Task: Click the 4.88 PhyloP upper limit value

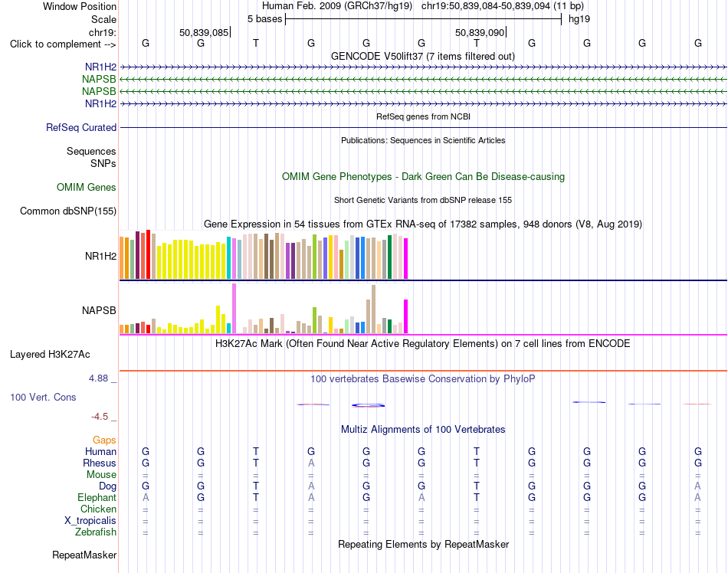Action: click(98, 378)
